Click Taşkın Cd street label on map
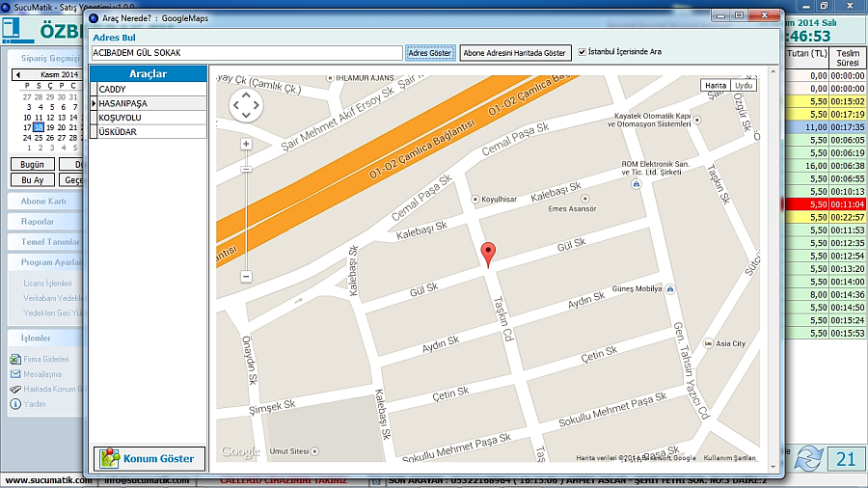This screenshot has width=868, height=488. click(503, 318)
